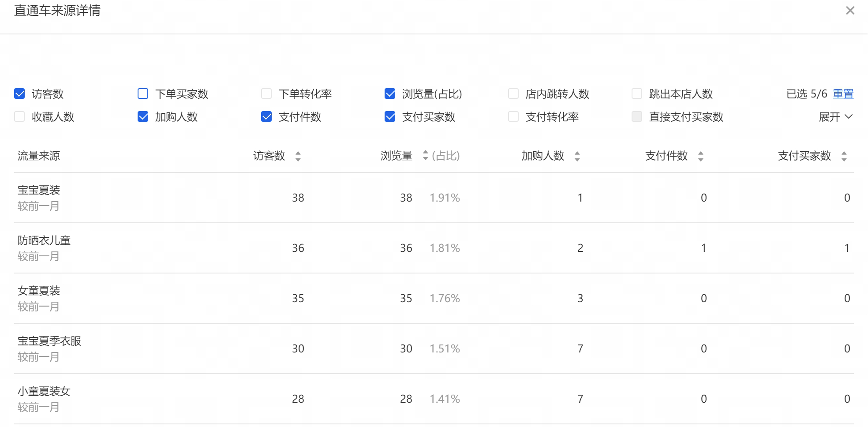Image resolution: width=868 pixels, height=427 pixels.
Task: Sort table by 支付买家数 column arrows
Action: tap(844, 156)
